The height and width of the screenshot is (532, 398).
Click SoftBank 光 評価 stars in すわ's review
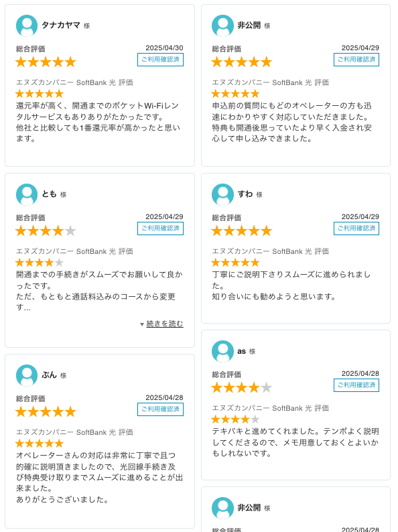click(235, 262)
